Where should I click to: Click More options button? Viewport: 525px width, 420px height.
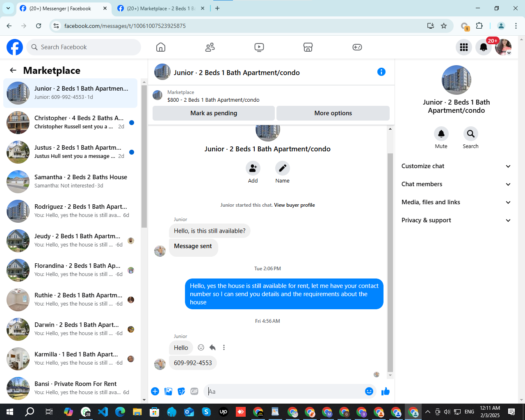pos(333,113)
